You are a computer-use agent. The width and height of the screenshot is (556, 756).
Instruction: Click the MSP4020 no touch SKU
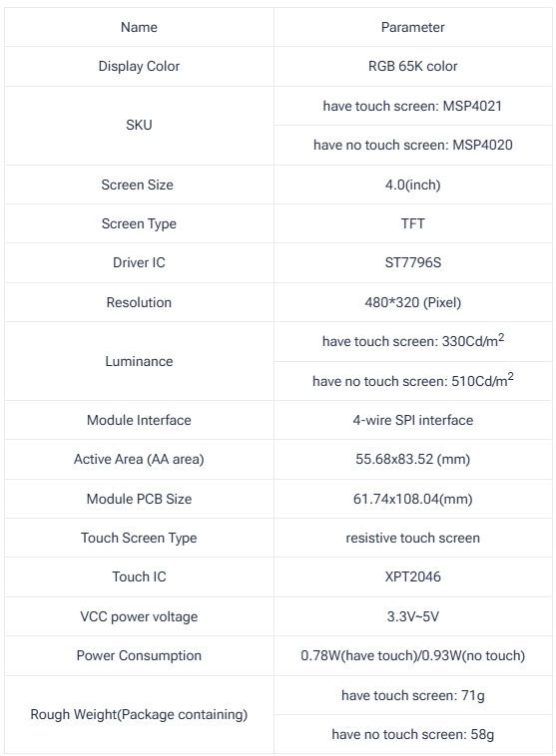pyautogui.click(x=412, y=145)
